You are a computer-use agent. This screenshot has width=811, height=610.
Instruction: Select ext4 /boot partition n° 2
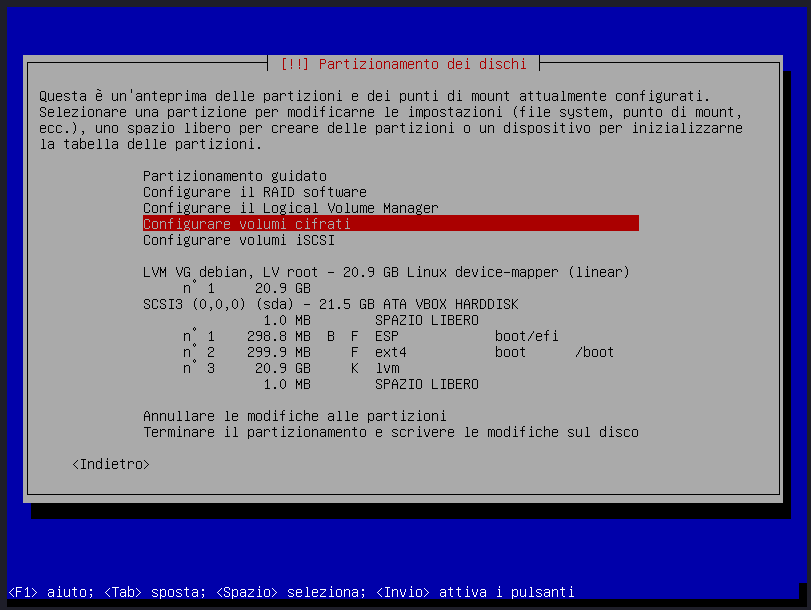click(398, 352)
